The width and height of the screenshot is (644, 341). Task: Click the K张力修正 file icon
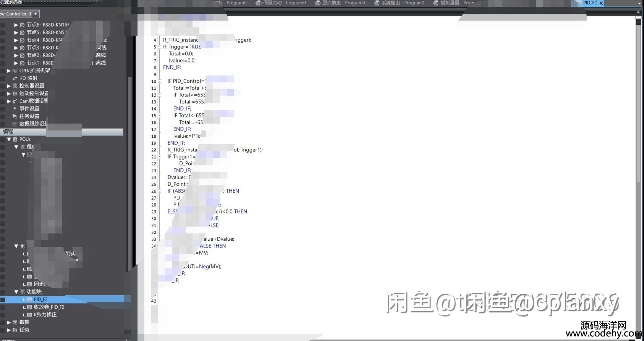pyautogui.click(x=29, y=315)
